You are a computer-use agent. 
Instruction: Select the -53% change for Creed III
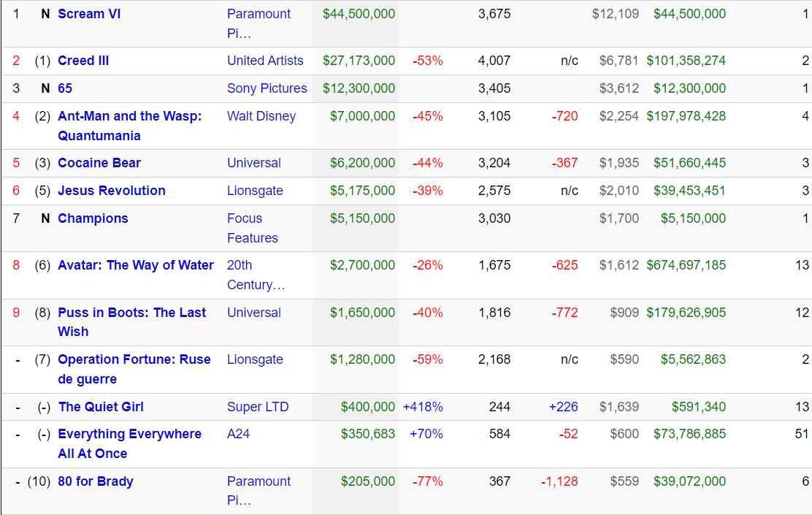428,61
